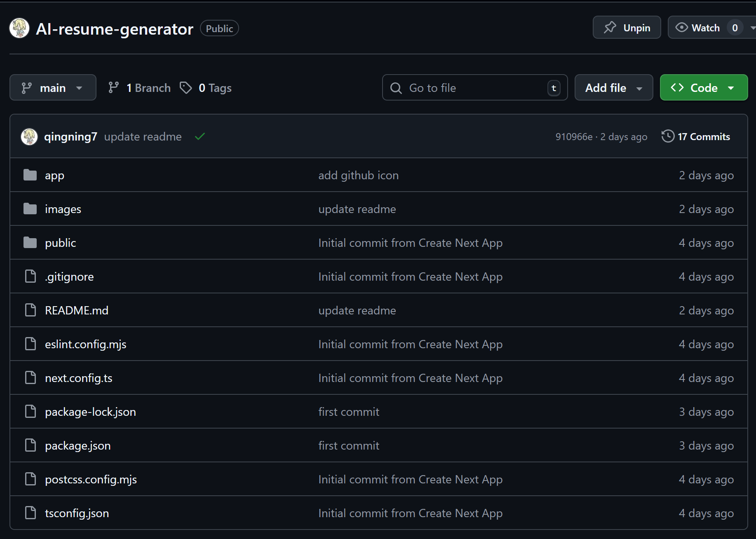Open the package.json file
Viewport: 756px width, 539px height.
(x=78, y=445)
